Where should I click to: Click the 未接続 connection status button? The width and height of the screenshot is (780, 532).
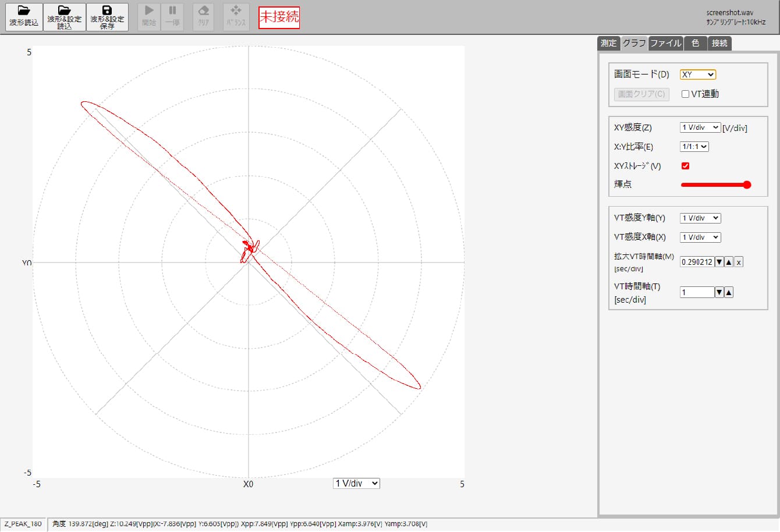279,16
